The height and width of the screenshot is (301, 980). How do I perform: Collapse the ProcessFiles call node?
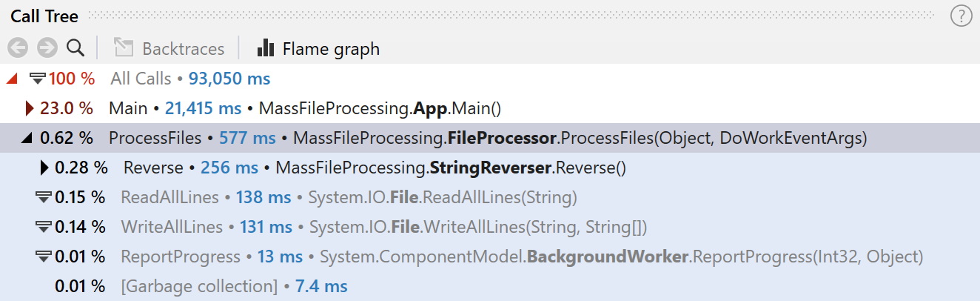(27, 138)
